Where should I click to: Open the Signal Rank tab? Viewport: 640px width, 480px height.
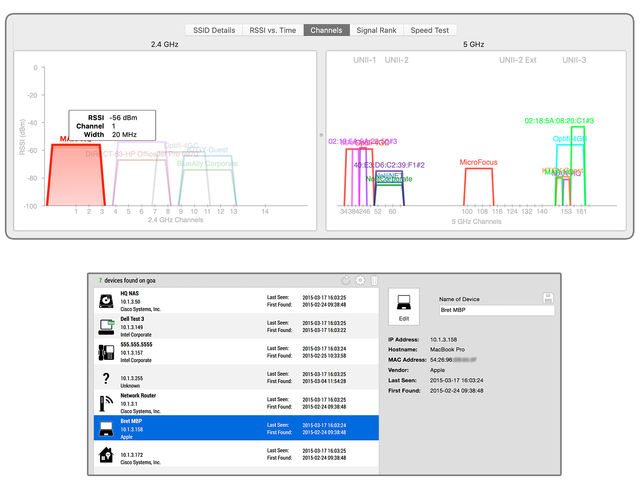point(376,30)
